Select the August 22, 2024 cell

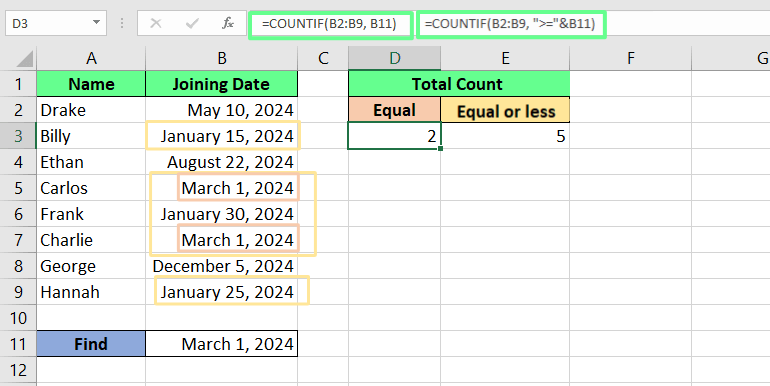click(x=221, y=162)
